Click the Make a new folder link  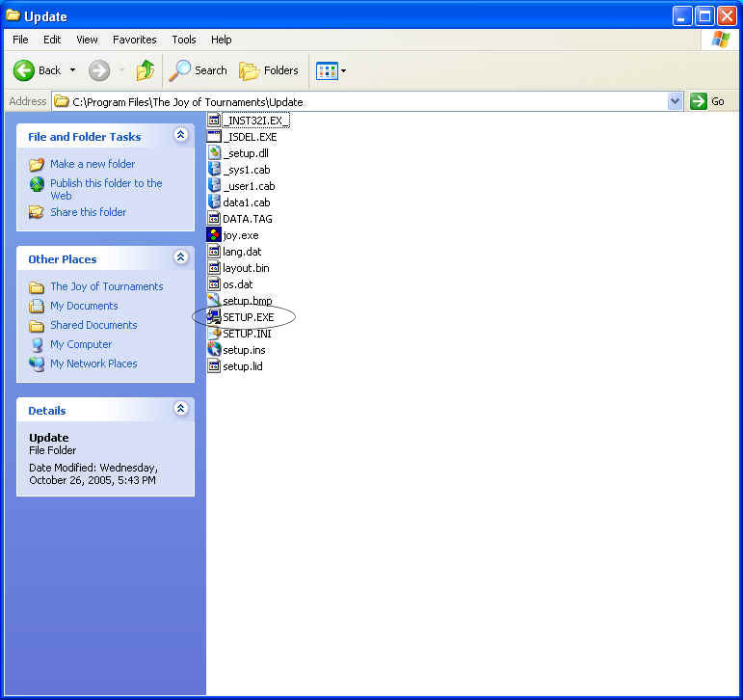93,164
